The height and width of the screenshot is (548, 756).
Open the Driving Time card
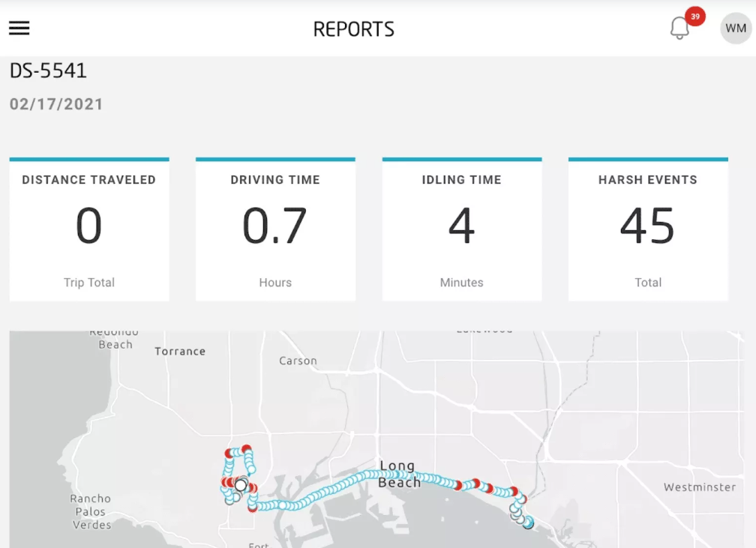coord(275,229)
